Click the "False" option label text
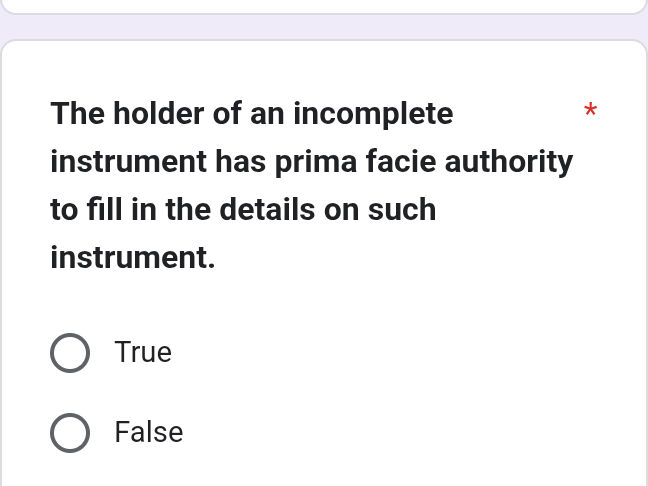This screenshot has height=486, width=648. pyautogui.click(x=149, y=433)
